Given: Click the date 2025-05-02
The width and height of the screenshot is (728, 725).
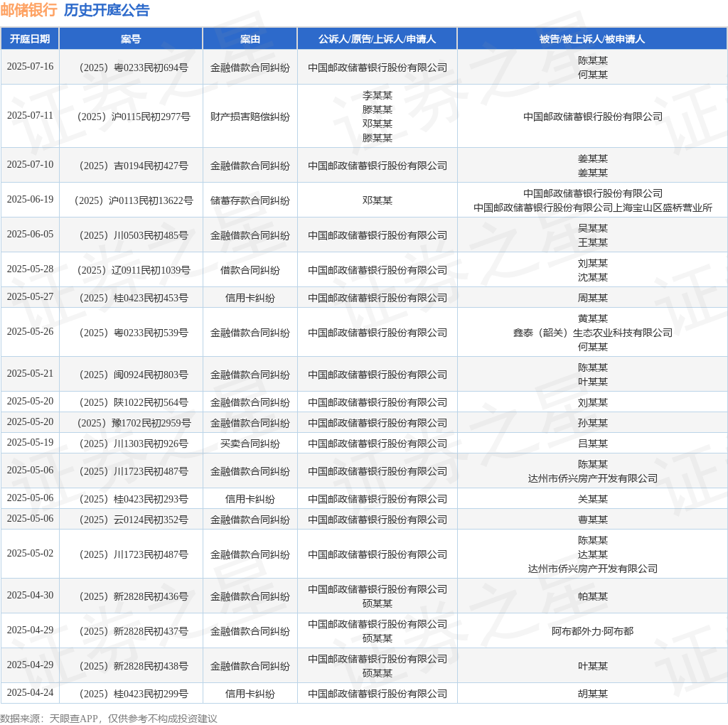Looking at the screenshot, I should [30, 553].
